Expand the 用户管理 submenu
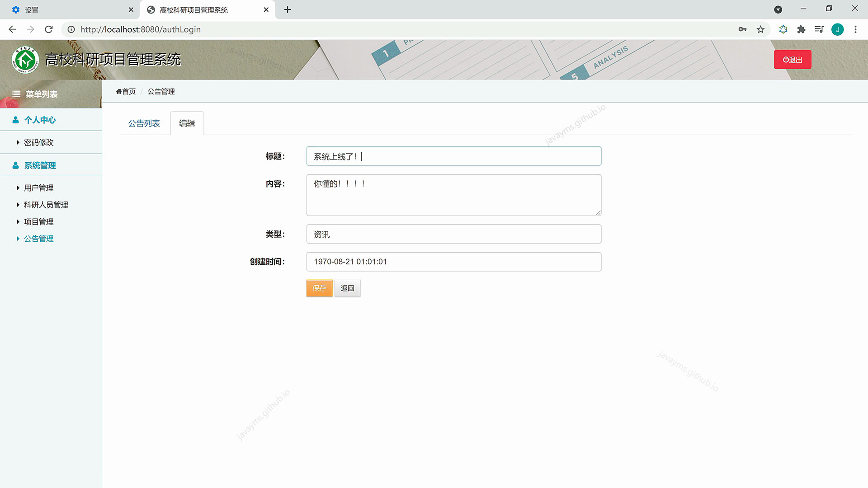 39,188
